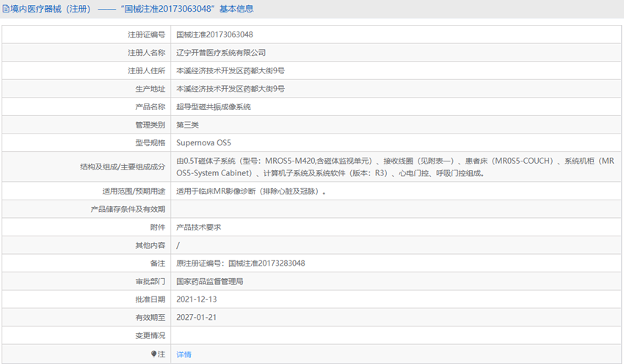This screenshot has height=364, width=624.
Task: Click the 其他内容 label
Action: 150,245
